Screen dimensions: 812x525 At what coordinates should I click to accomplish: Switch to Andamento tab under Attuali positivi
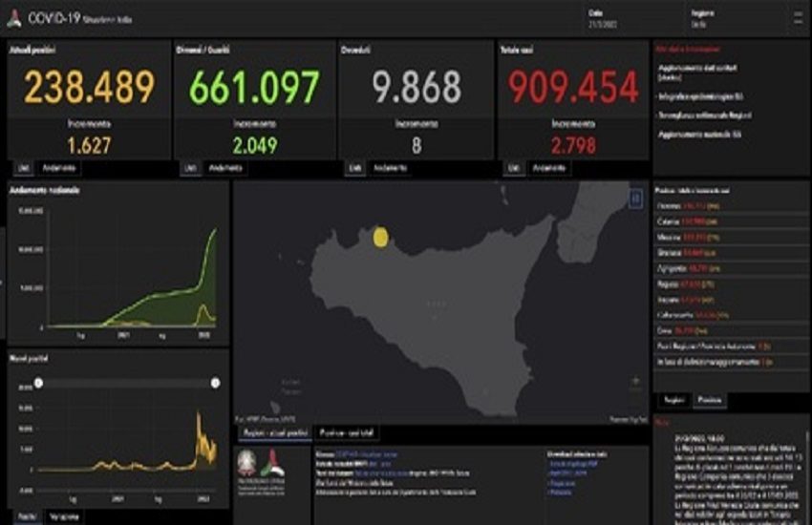pyautogui.click(x=60, y=168)
